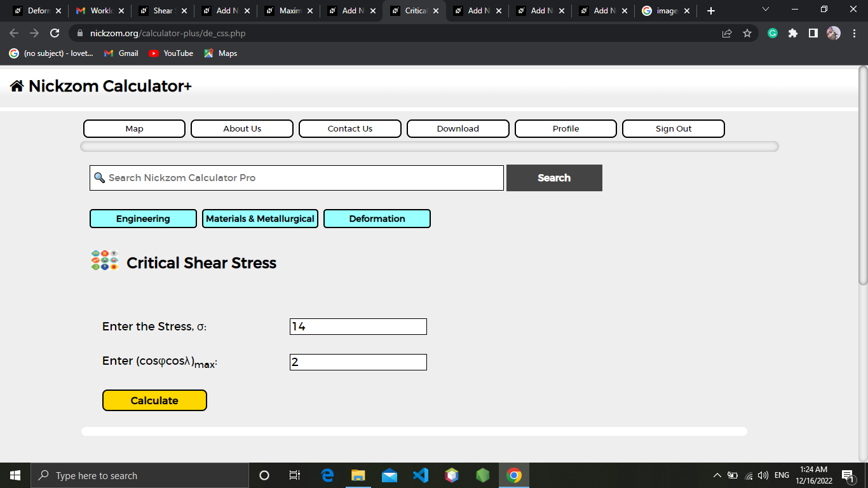
Task: Open share page icon in address bar
Action: click(x=727, y=33)
